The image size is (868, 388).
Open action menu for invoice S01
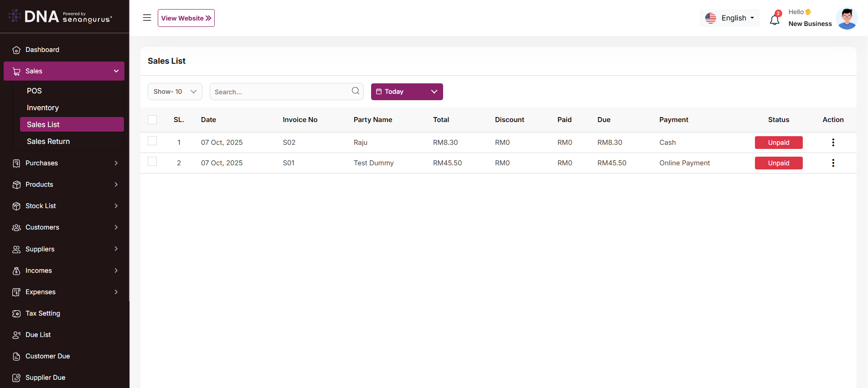[x=833, y=163]
